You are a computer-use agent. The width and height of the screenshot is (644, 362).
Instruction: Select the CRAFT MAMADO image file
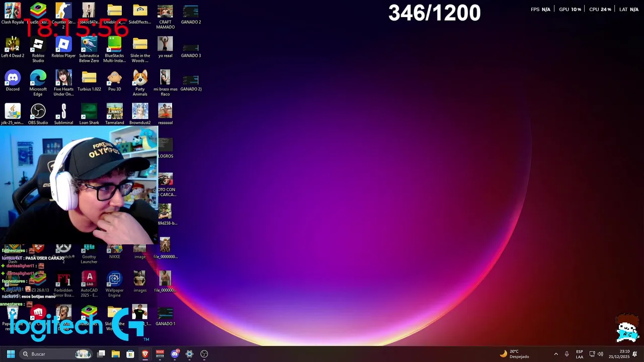(x=165, y=17)
